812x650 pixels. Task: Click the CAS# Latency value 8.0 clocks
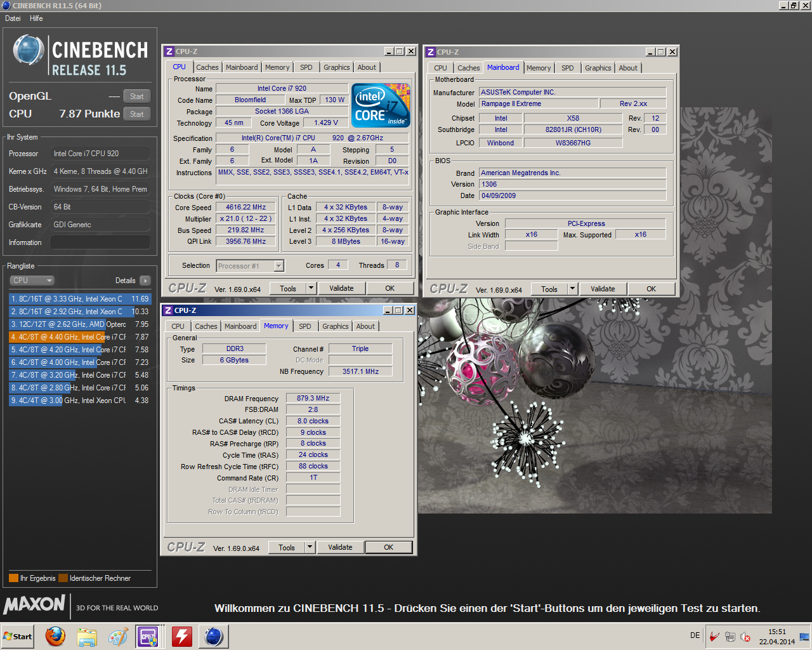click(x=313, y=421)
